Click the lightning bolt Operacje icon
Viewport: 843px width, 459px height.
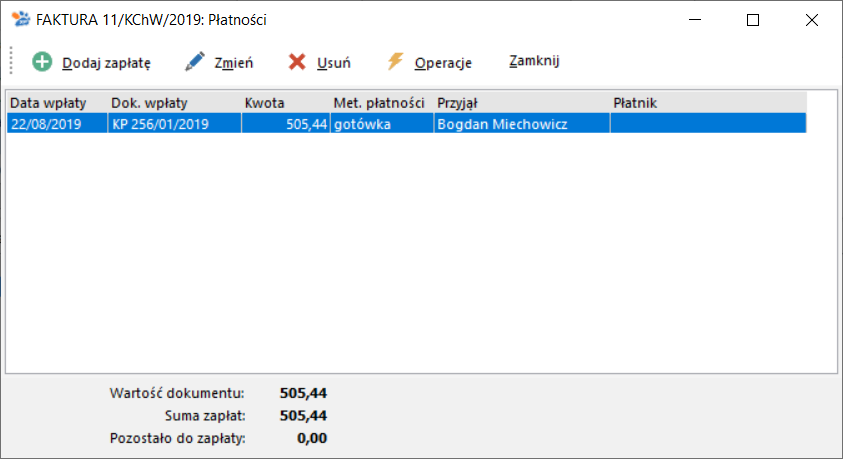[395, 61]
